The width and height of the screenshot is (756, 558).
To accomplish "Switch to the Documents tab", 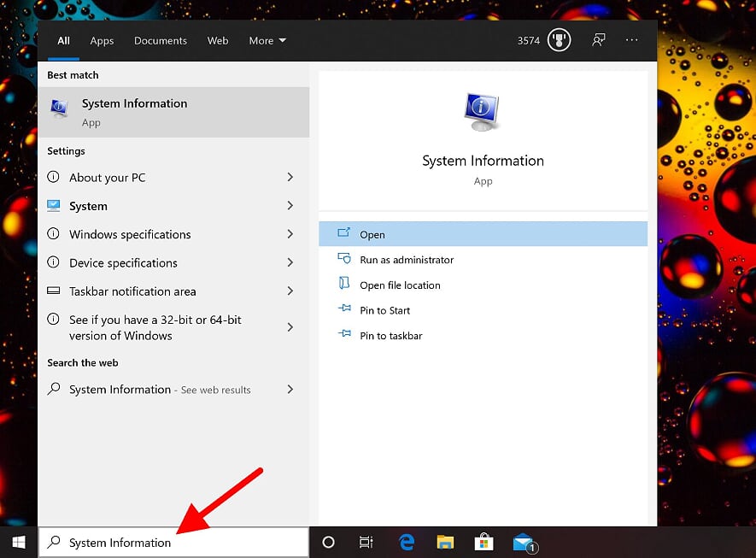I will click(161, 40).
